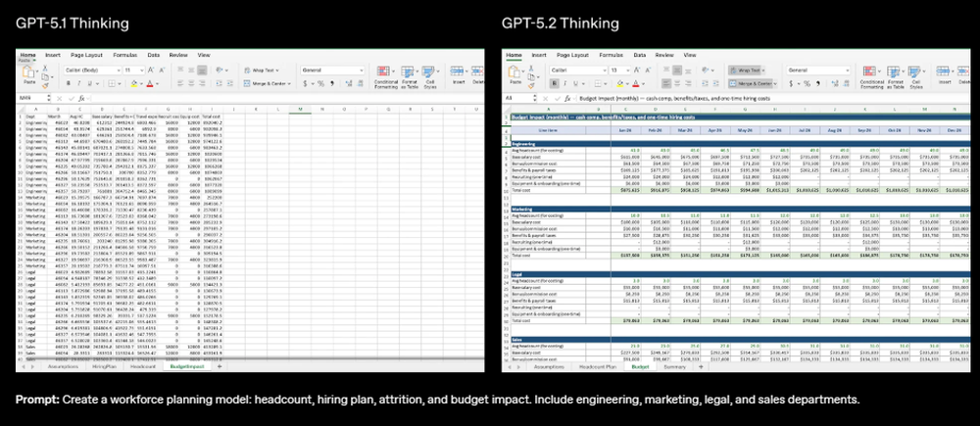Viewport: 980px width, 426px height.
Task: Click the fx insert function icon in GPT-5.2 window
Action: click(x=566, y=98)
